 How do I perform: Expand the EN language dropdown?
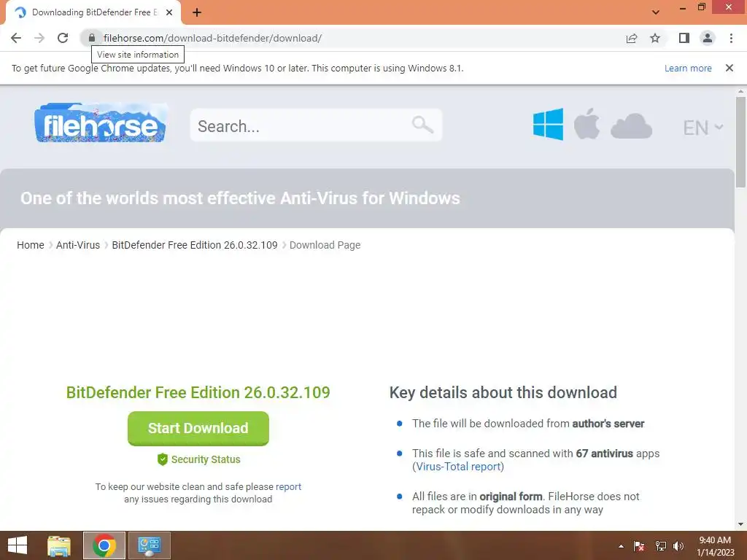coord(703,128)
